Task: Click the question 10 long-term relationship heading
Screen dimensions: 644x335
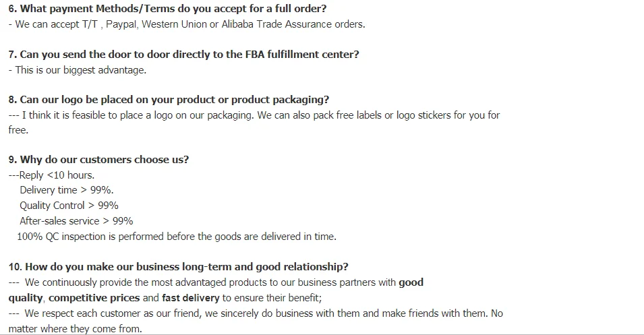Action: [x=178, y=266]
